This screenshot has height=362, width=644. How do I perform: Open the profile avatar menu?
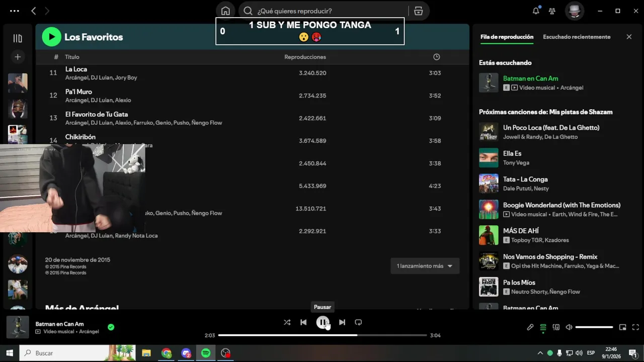(574, 11)
